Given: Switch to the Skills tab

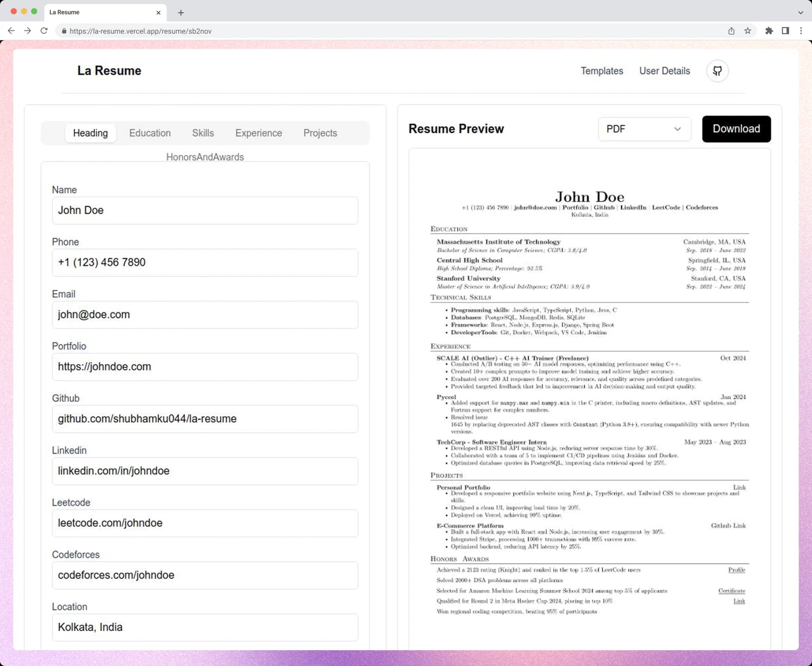Looking at the screenshot, I should (203, 133).
